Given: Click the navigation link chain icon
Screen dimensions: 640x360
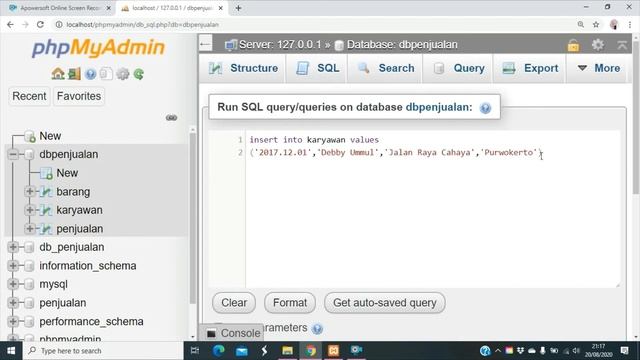Looking at the screenshot, I should click(x=171, y=118).
